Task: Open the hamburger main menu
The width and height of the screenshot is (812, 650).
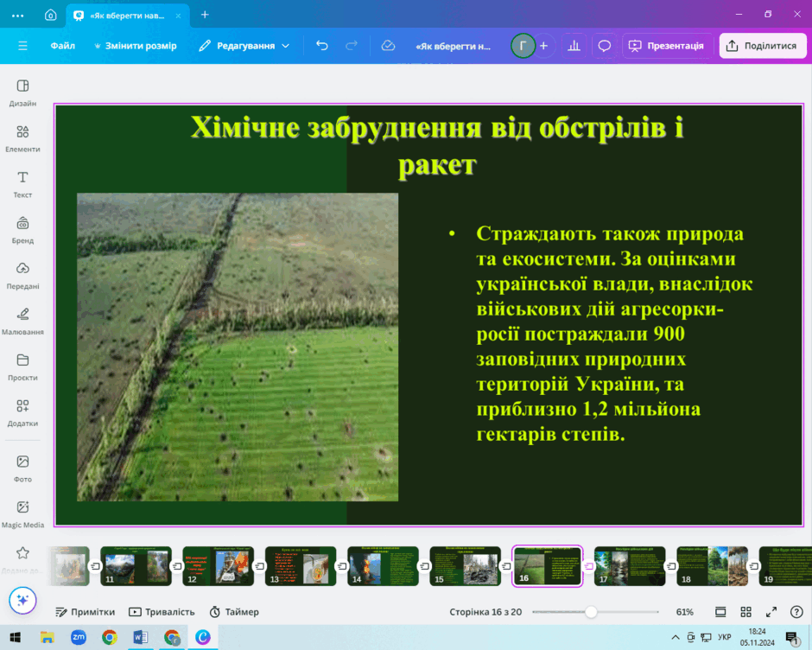Action: pyautogui.click(x=22, y=46)
